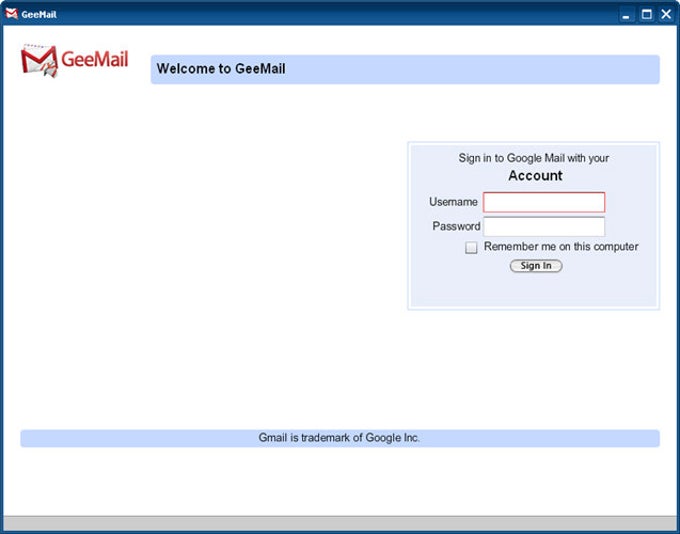Click the 'Sign in to Google Mail with your' text

[x=534, y=158]
